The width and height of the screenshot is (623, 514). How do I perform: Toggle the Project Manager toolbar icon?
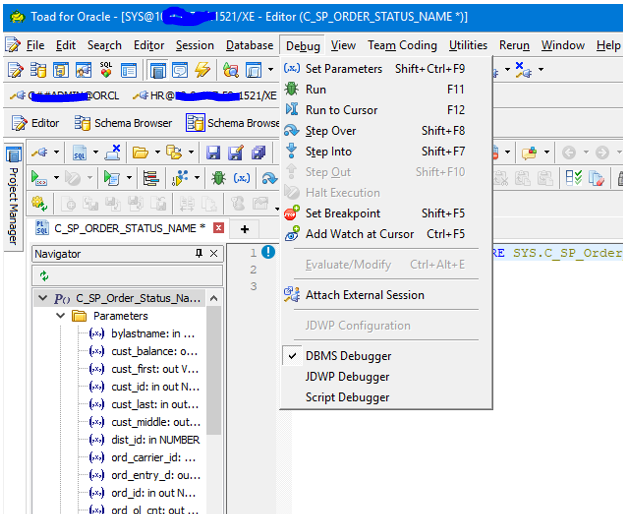(x=158, y=70)
